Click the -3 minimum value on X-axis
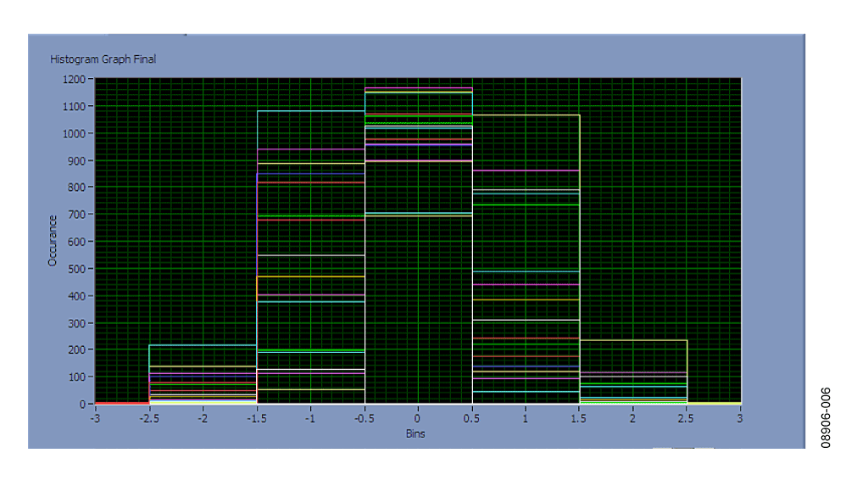This screenshot has width=868, height=481. pos(95,418)
